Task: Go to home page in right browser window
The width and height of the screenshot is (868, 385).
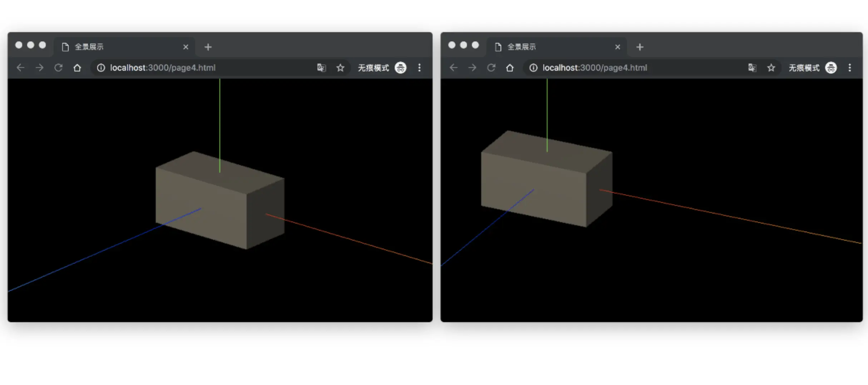Action: coord(510,67)
